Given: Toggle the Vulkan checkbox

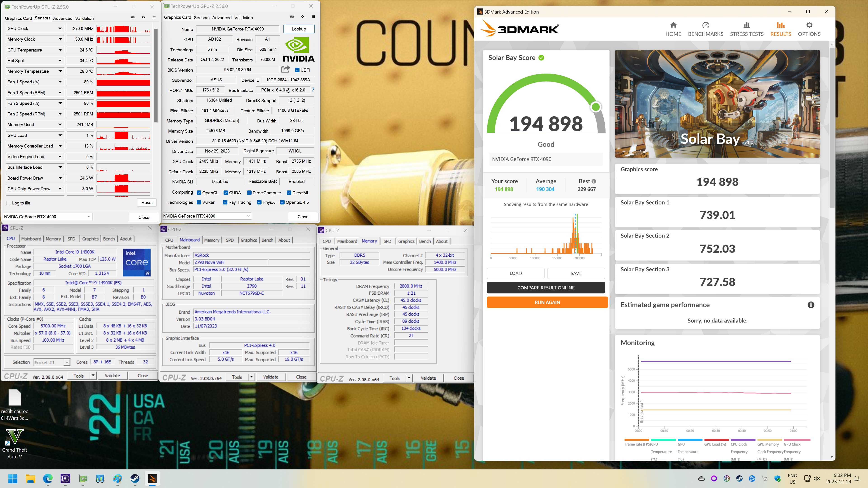Looking at the screenshot, I should (x=199, y=202).
